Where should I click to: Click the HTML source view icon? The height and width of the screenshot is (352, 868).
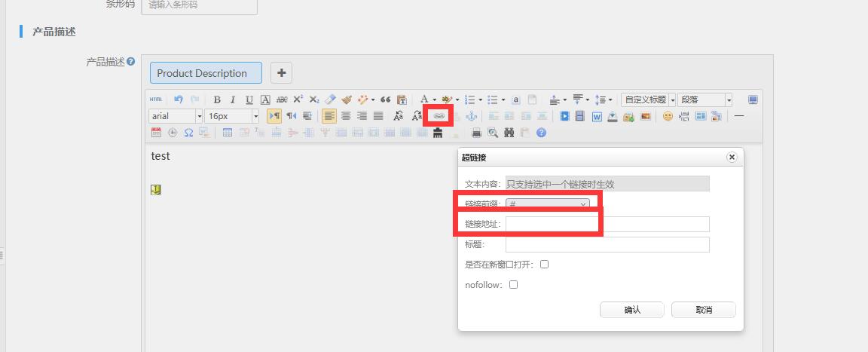tap(155, 99)
